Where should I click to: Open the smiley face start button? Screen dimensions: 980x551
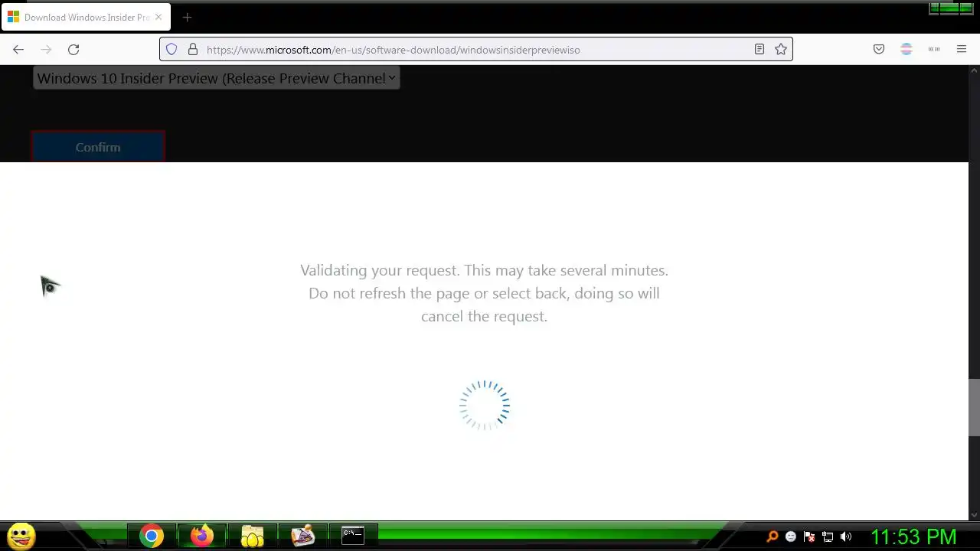(21, 536)
